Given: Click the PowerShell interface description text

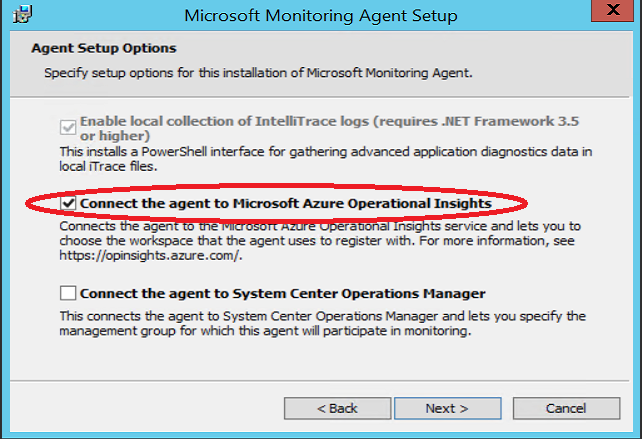Looking at the screenshot, I should pos(326,159).
